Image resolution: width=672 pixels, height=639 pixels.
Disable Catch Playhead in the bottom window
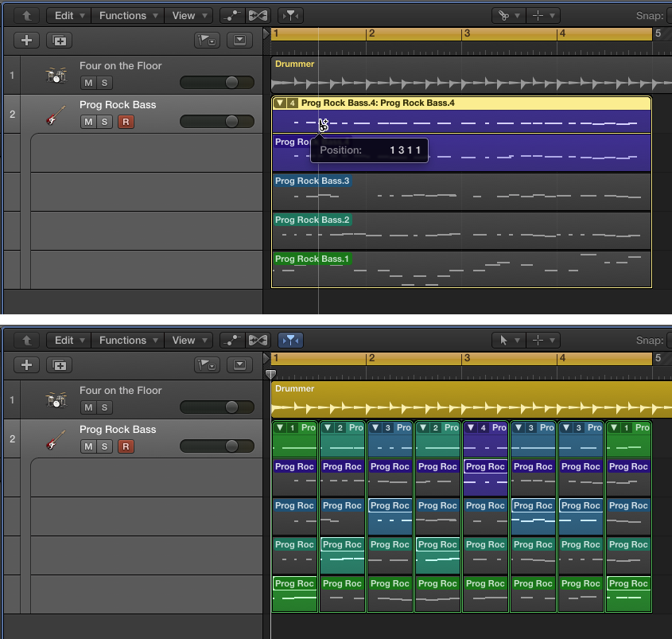coord(290,341)
